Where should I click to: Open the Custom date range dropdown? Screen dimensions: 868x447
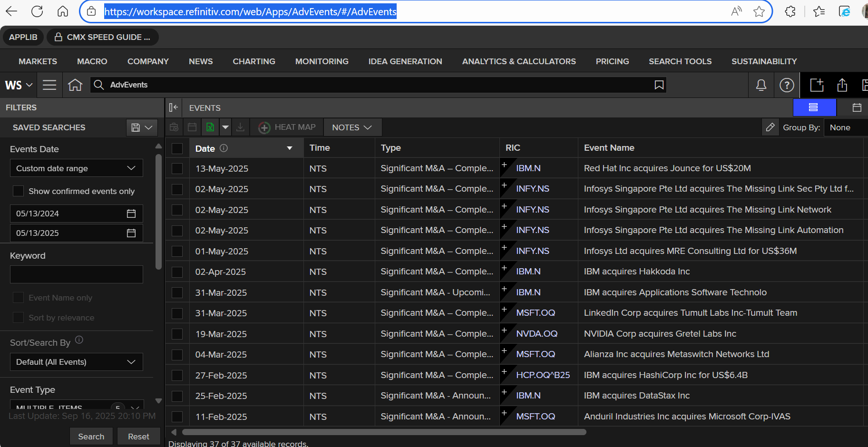point(76,168)
